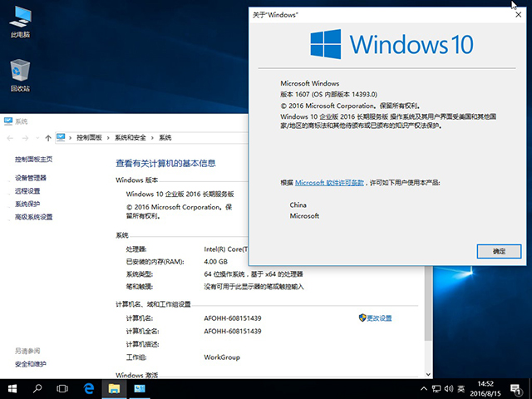Open 高级系统设置 in the left sidebar
The width and height of the screenshot is (532, 399).
click(33, 217)
